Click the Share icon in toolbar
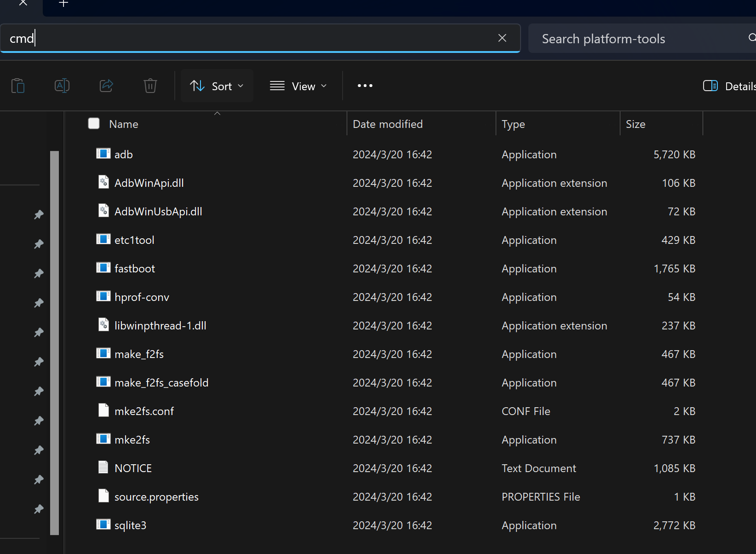 (x=106, y=86)
